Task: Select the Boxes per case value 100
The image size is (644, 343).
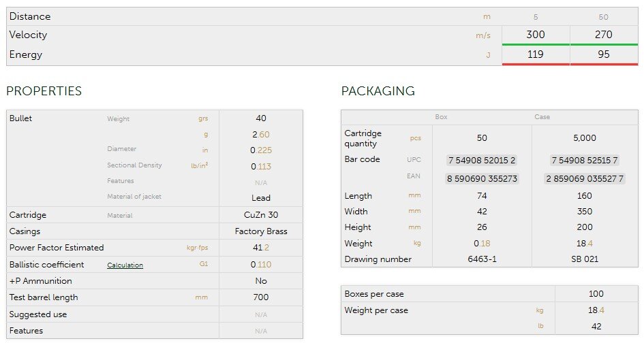Action: pos(596,294)
